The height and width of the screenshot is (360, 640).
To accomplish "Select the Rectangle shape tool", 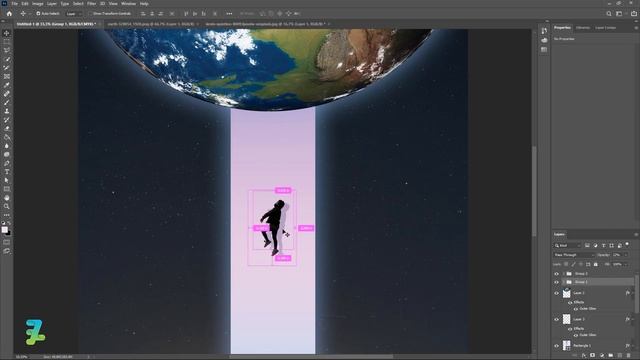I will pyautogui.click(x=7, y=189).
